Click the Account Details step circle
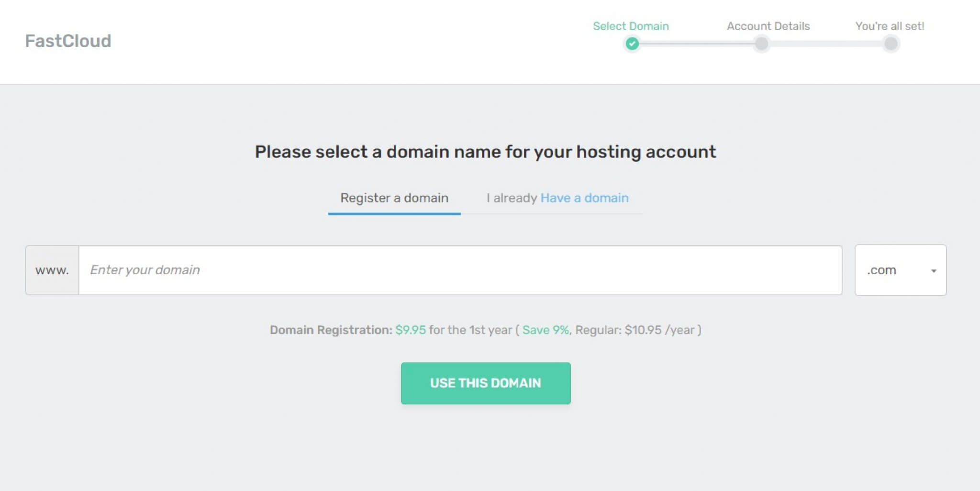Viewport: 980px width, 491px height. click(x=761, y=44)
